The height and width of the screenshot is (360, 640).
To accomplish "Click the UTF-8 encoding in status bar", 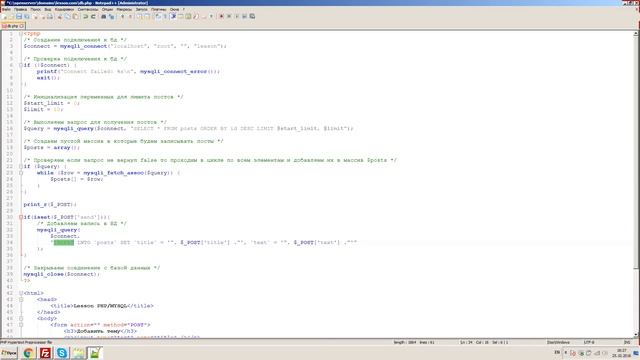I will (x=589, y=342).
